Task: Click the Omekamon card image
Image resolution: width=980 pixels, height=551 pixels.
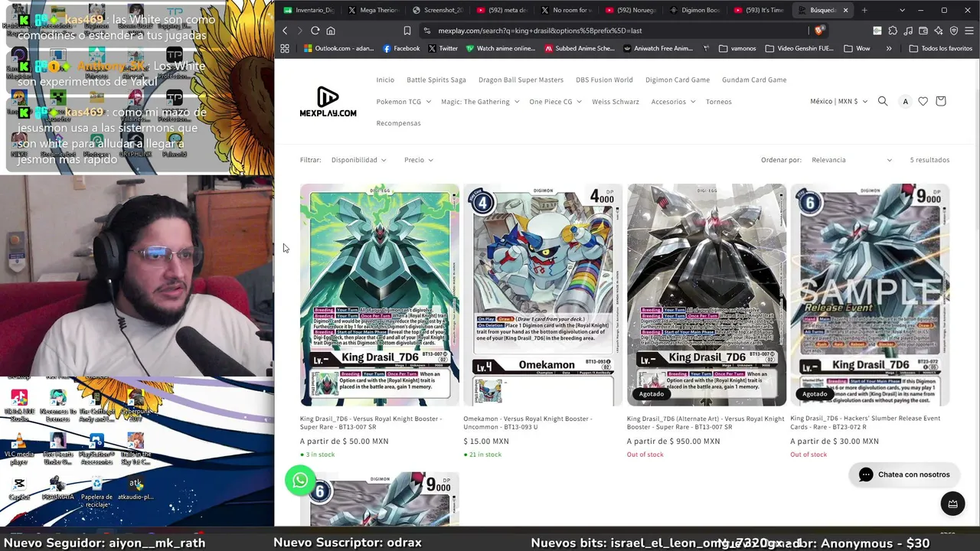Action: point(543,295)
